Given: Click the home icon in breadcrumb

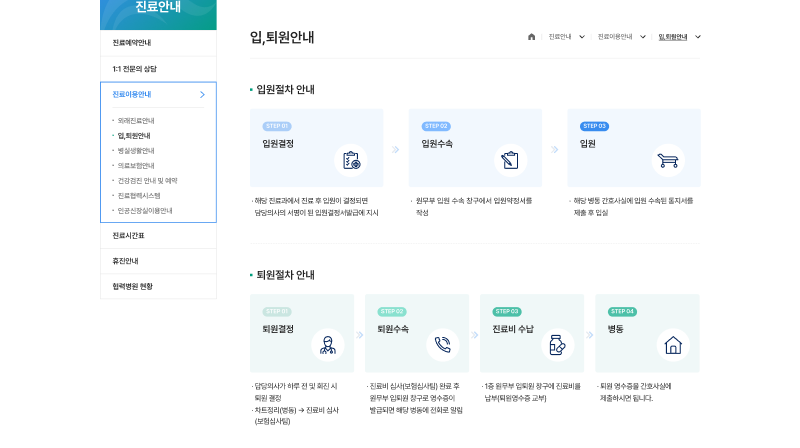Looking at the screenshot, I should click(x=531, y=37).
